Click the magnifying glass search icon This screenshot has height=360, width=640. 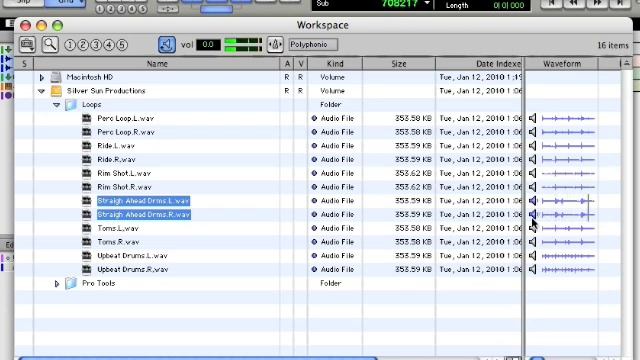(x=50, y=44)
